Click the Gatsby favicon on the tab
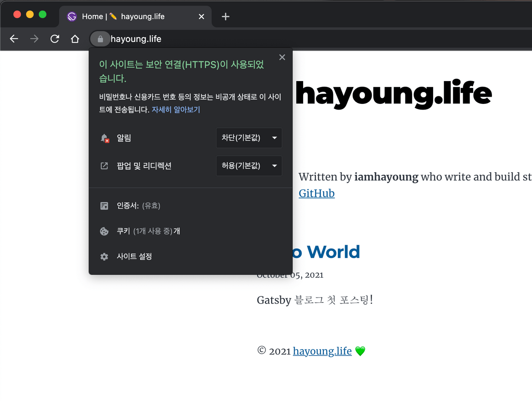The width and height of the screenshot is (532, 401). coord(71,16)
